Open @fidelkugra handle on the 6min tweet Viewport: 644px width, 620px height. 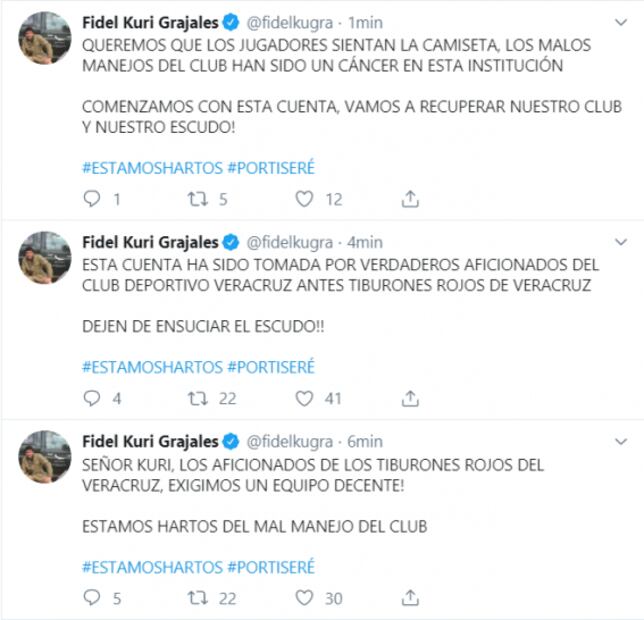[290, 442]
